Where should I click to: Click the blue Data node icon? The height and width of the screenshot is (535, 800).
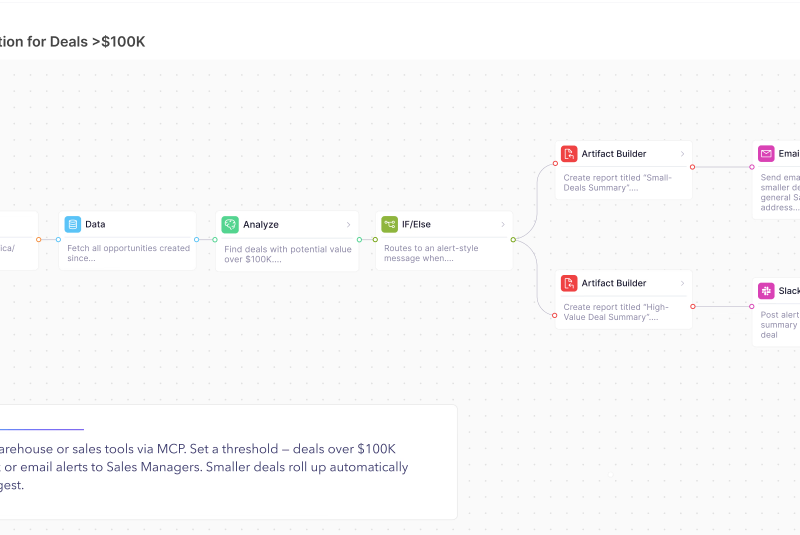pyautogui.click(x=72, y=224)
